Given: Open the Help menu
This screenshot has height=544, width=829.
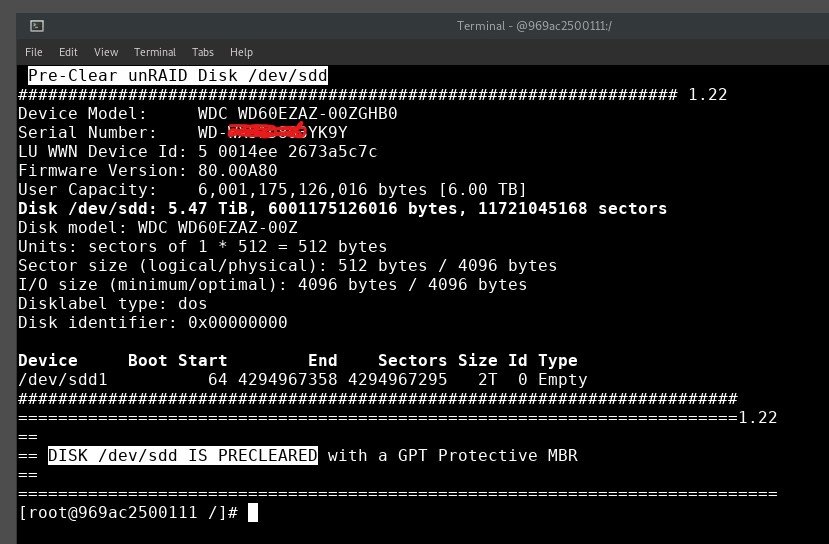Looking at the screenshot, I should pyautogui.click(x=241, y=52).
